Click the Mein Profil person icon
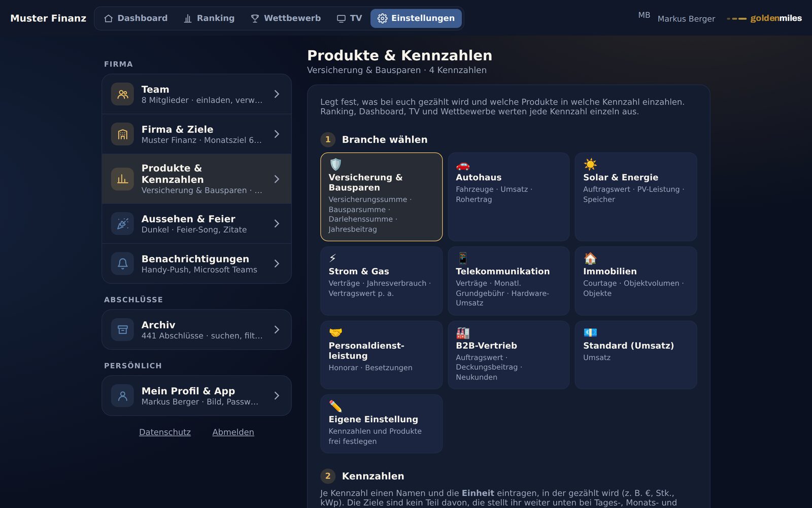Screen dimensions: 812x508 coord(122,396)
